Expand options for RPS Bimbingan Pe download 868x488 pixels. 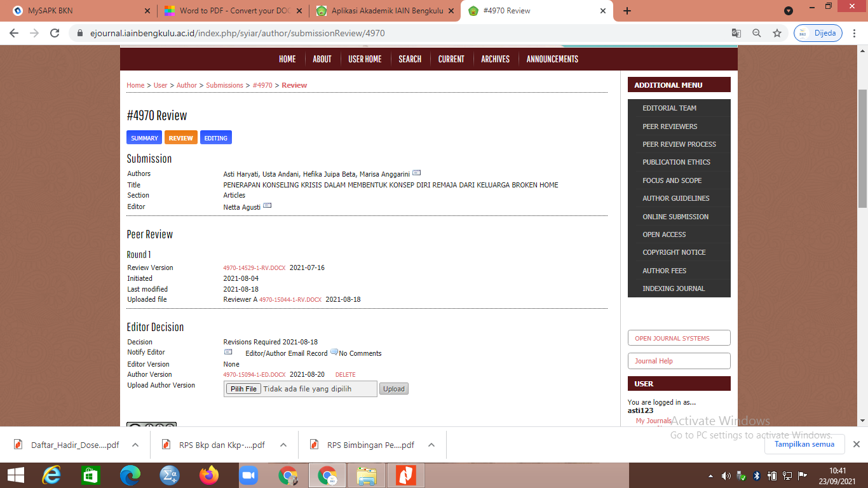[432, 445]
